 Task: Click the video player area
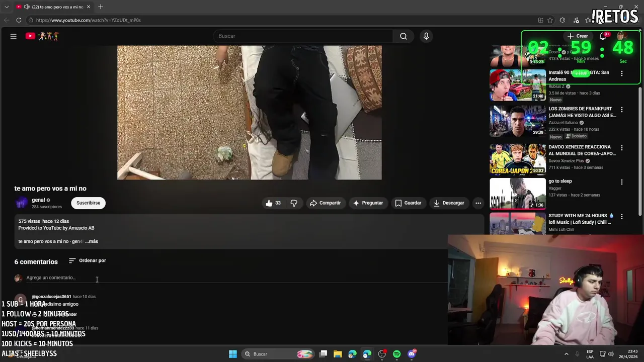tap(249, 113)
